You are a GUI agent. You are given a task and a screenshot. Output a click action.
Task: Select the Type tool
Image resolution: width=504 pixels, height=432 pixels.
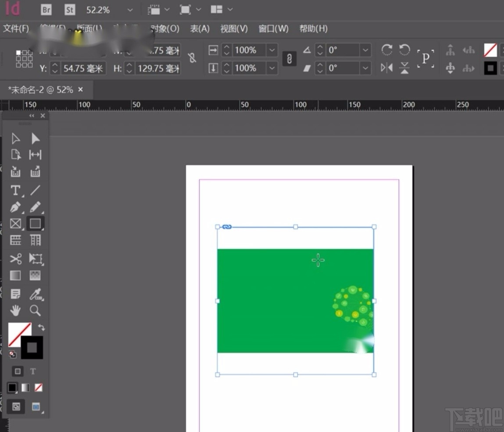(15, 190)
